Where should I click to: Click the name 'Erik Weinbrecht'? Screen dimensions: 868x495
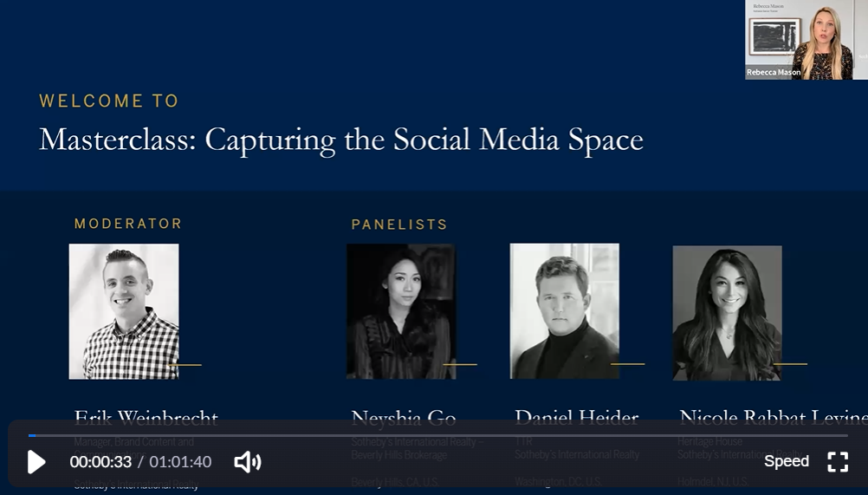click(146, 417)
